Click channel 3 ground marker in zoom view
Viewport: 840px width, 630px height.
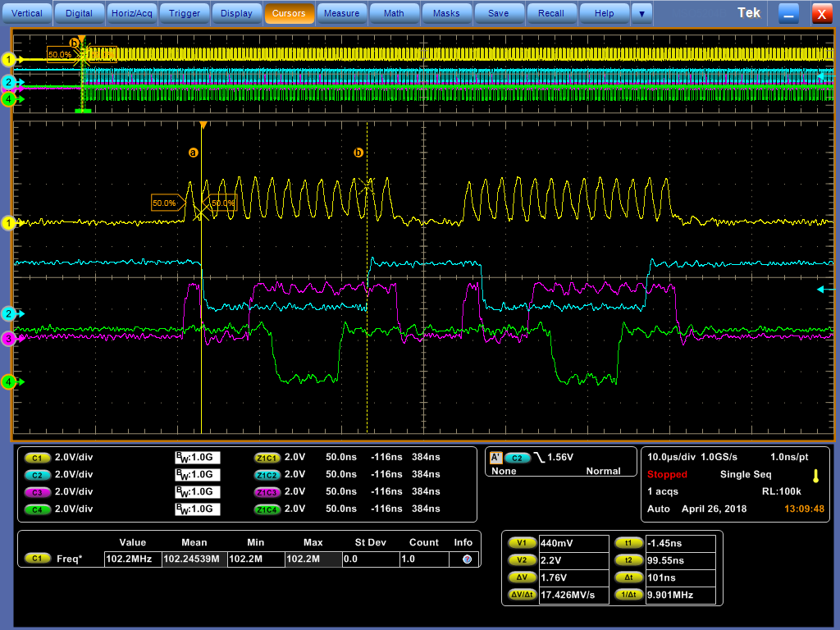coord(8,339)
